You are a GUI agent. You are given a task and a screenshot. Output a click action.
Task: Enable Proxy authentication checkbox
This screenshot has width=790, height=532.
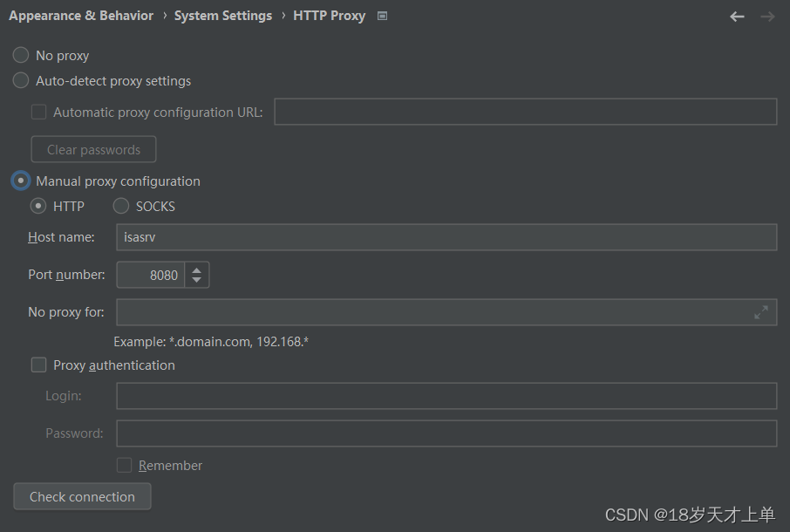click(38, 365)
